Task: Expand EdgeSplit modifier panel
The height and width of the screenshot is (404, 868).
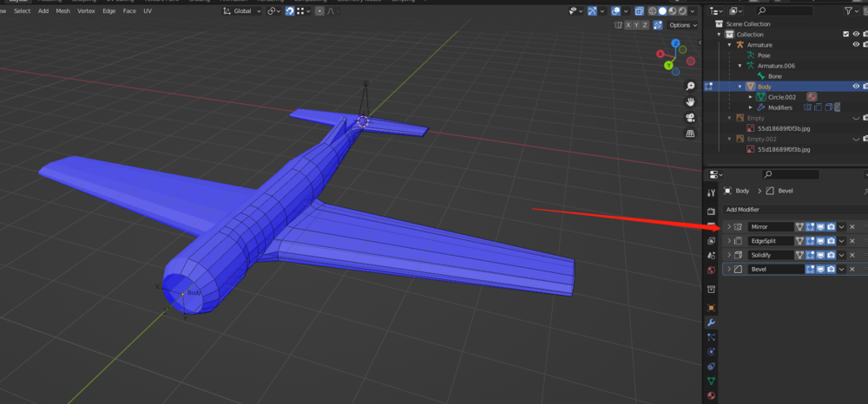Action: tap(728, 241)
